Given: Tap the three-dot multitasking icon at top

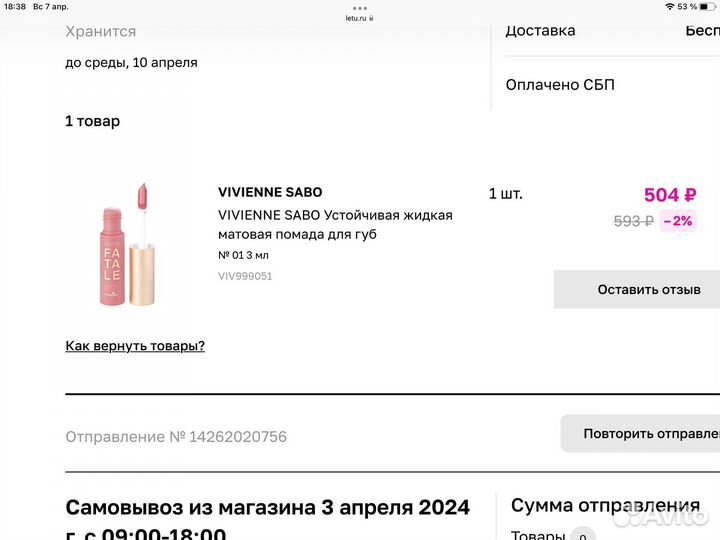Looking at the screenshot, I should [360, 8].
